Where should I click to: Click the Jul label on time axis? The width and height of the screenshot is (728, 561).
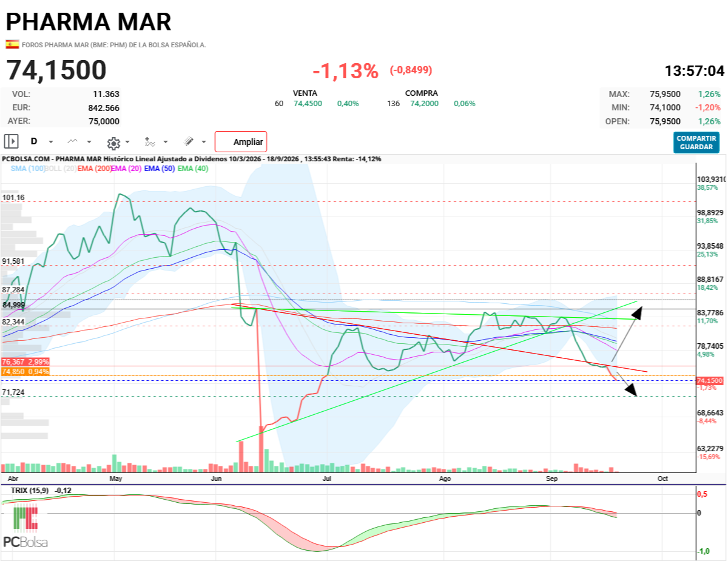point(328,479)
